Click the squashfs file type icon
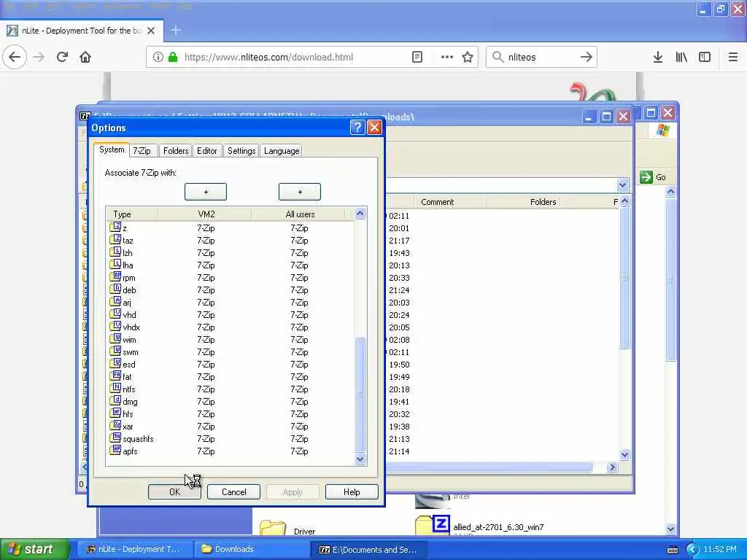Screen dimensions: 747x560 (x=115, y=437)
